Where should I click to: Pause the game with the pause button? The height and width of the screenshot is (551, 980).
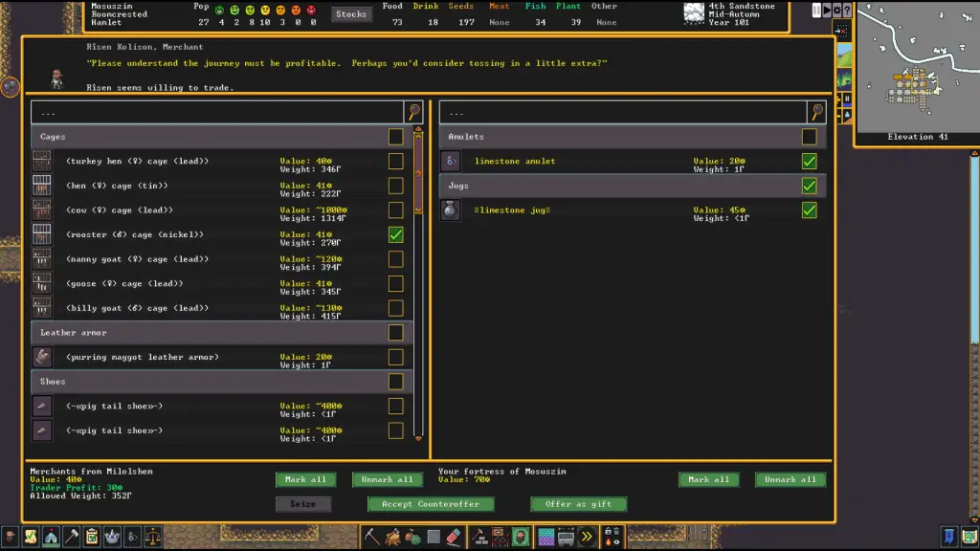(x=816, y=11)
